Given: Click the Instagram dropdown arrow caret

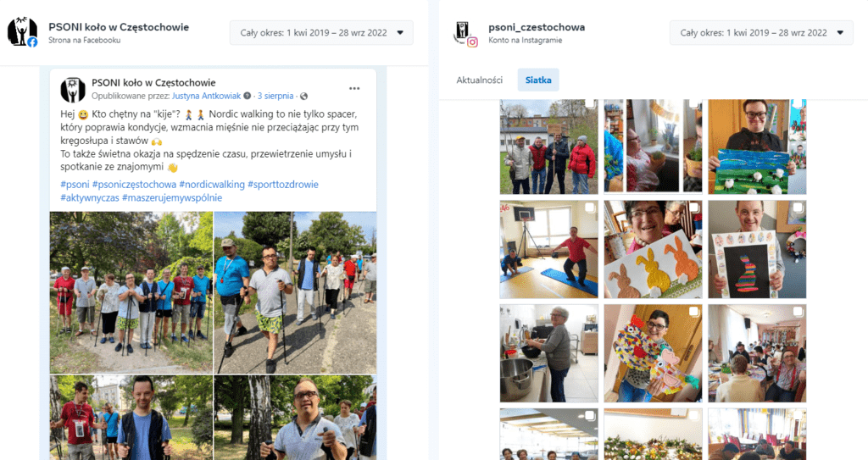Looking at the screenshot, I should click(840, 33).
